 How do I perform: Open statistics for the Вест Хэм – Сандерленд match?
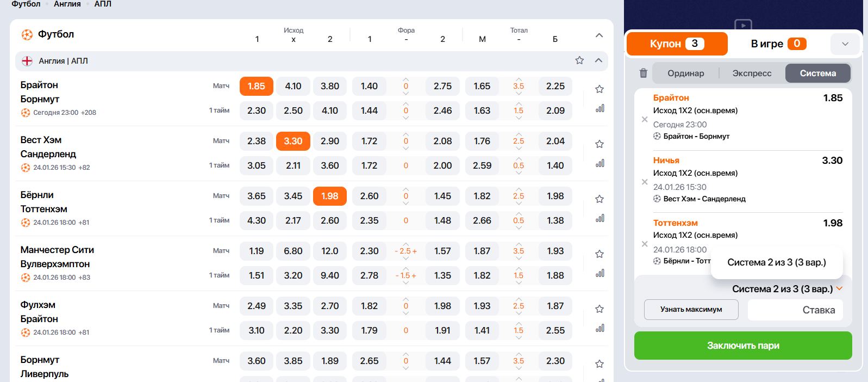[600, 163]
